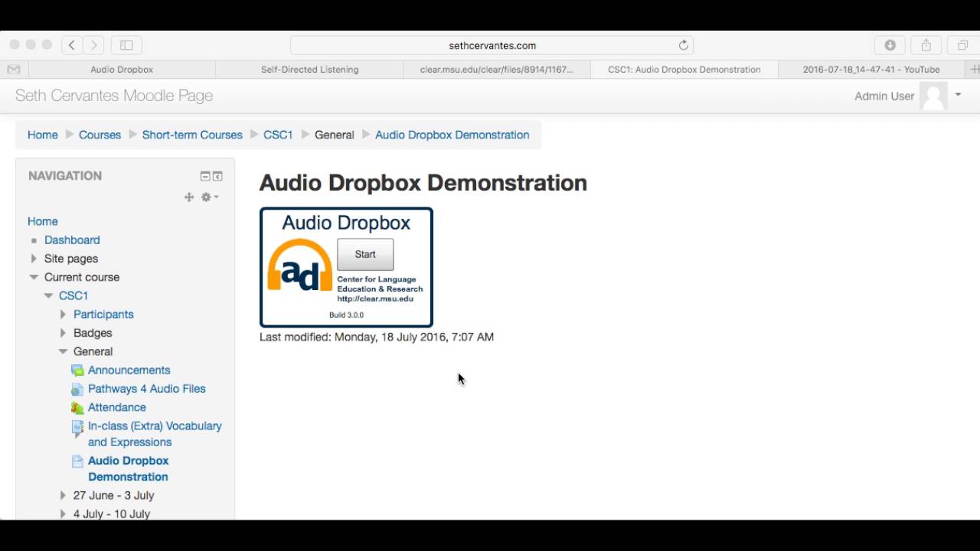Expand the Participants node

(x=63, y=315)
